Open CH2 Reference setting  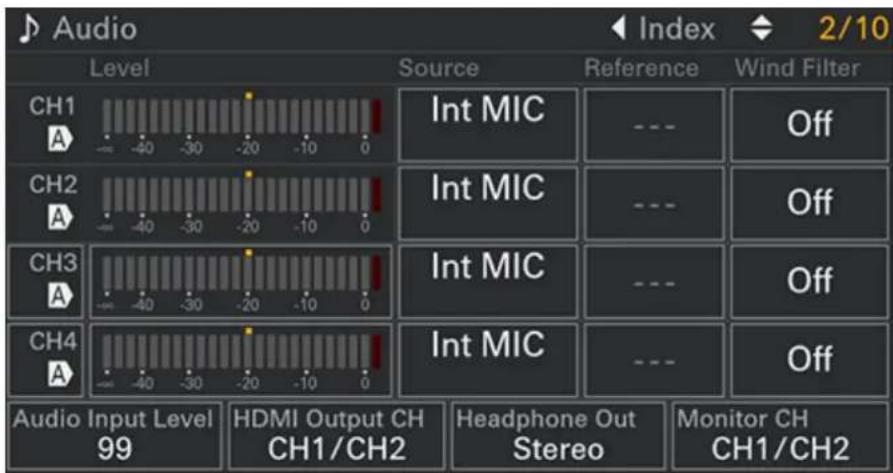point(654,203)
